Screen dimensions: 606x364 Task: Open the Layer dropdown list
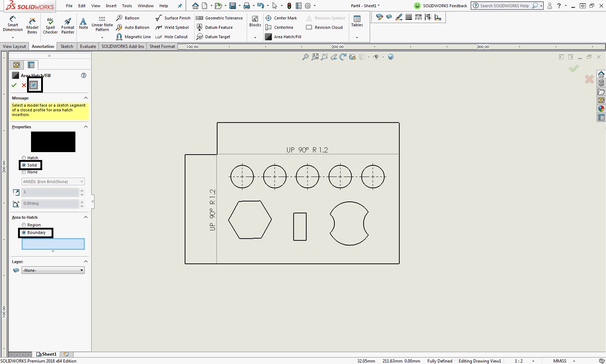53,270
